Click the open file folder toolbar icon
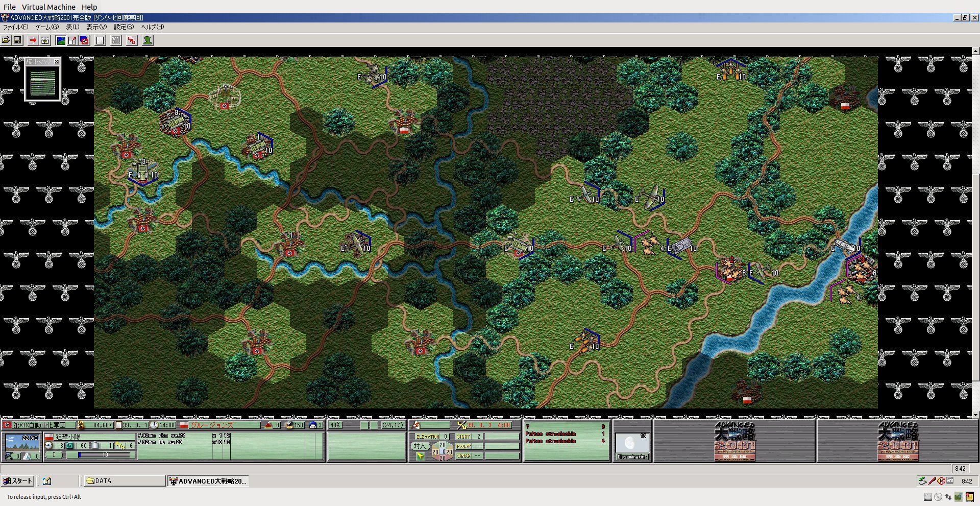This screenshot has width=980, height=506. tap(6, 40)
